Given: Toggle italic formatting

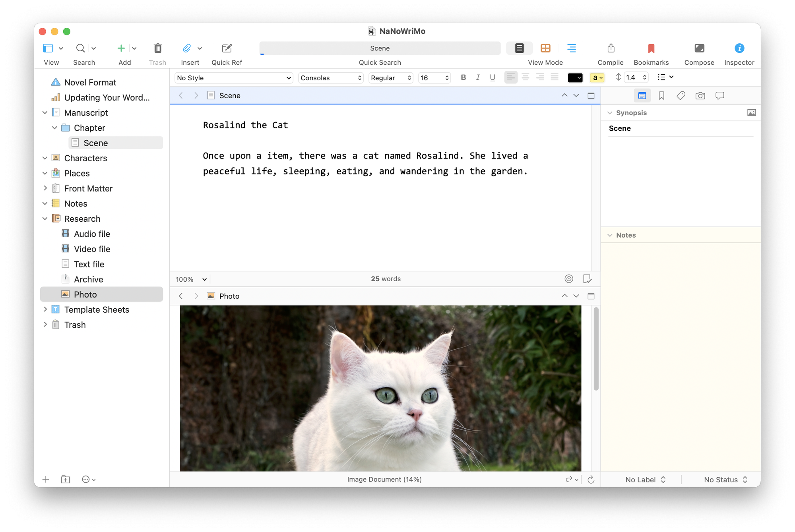Looking at the screenshot, I should click(478, 77).
